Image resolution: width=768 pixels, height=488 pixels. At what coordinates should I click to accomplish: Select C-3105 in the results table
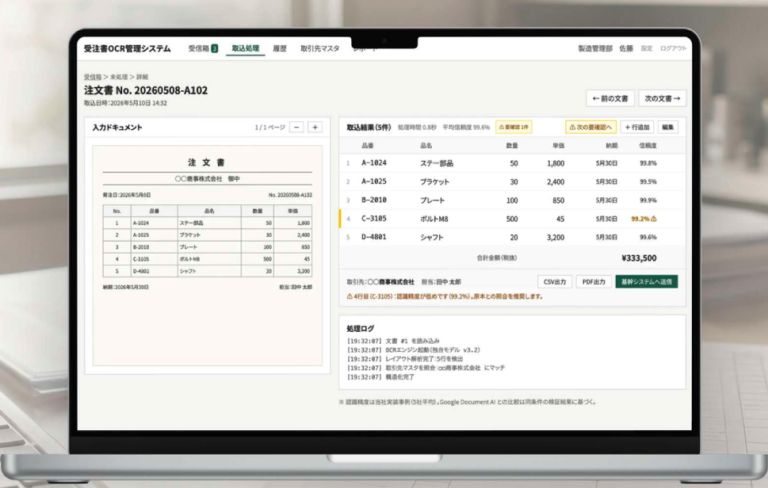click(x=374, y=219)
